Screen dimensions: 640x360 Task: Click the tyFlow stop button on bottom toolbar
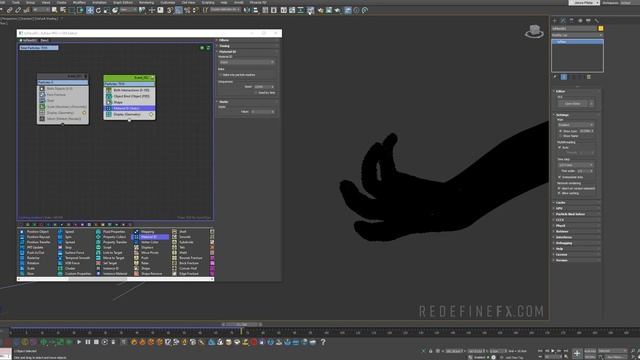(96, 342)
